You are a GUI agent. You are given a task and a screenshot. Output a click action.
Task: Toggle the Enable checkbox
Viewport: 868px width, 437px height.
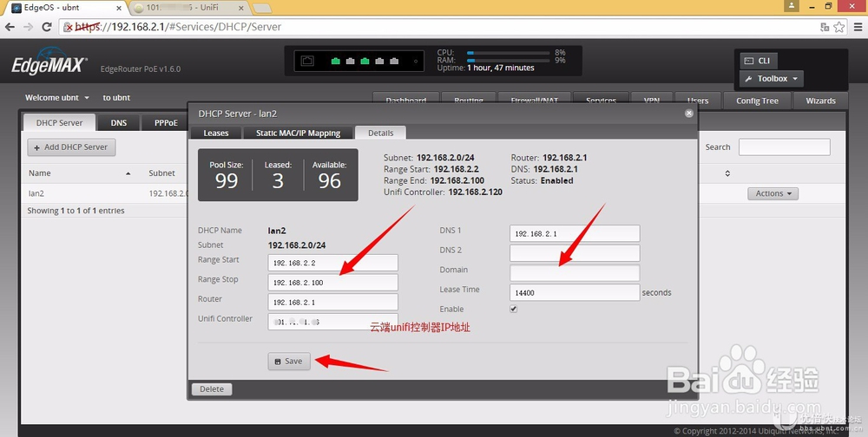[513, 309]
